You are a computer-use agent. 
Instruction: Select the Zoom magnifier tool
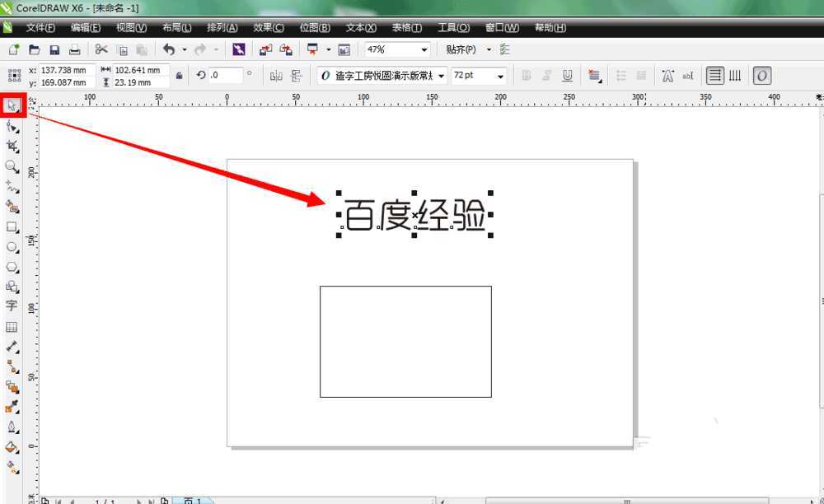(12, 166)
